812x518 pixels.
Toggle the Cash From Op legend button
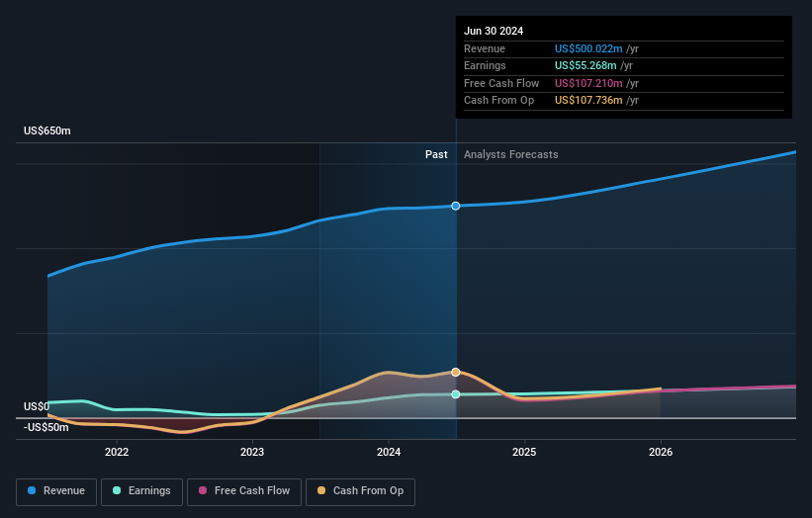click(360, 491)
